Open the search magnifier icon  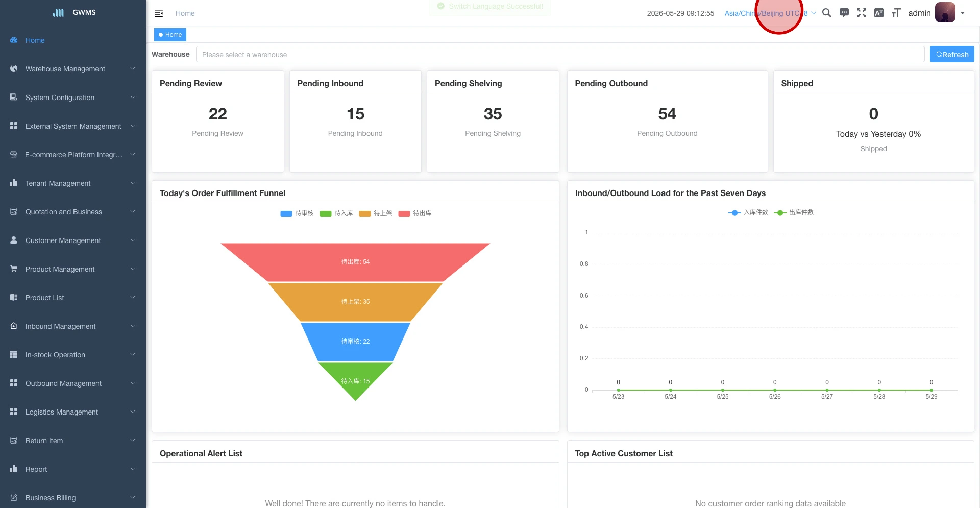[827, 13]
